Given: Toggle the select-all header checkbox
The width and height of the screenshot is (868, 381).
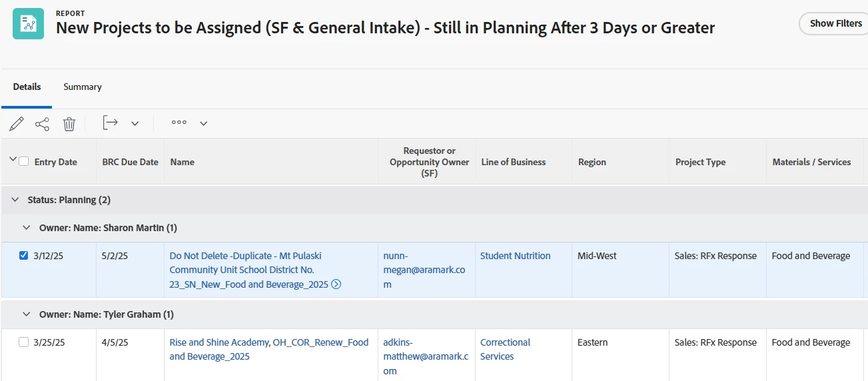Looking at the screenshot, I should [x=24, y=161].
